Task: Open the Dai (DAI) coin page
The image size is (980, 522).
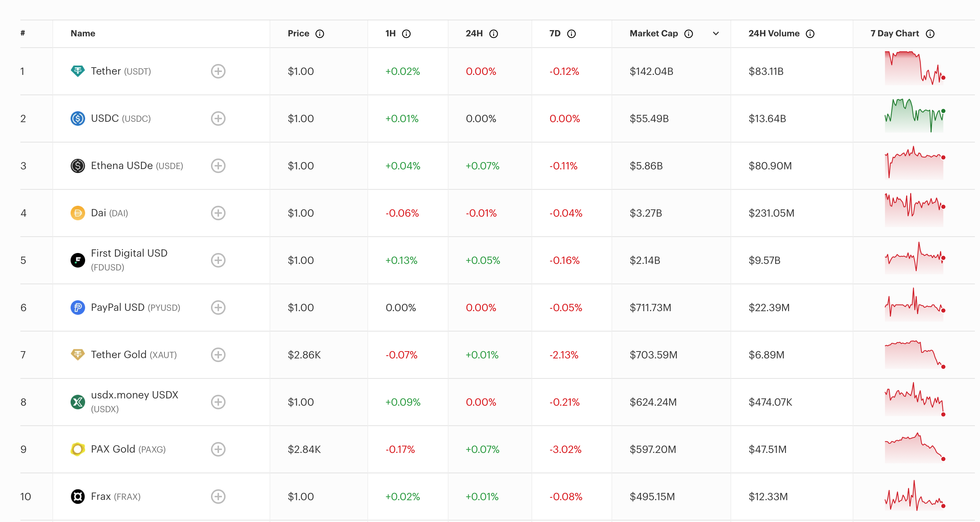Action: pos(109,213)
